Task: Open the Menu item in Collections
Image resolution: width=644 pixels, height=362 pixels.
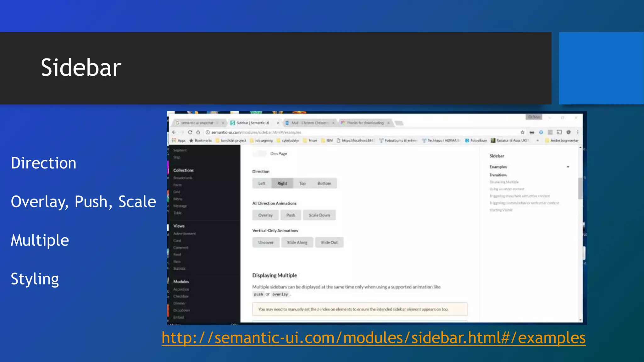Action: click(178, 199)
